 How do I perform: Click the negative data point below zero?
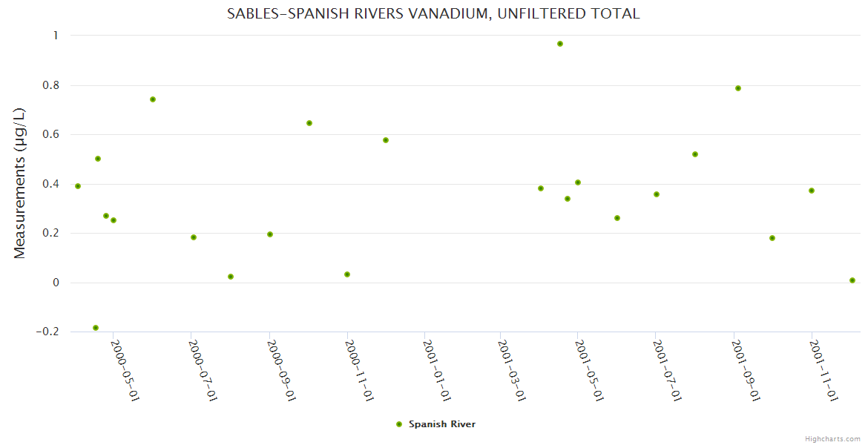coord(96,328)
